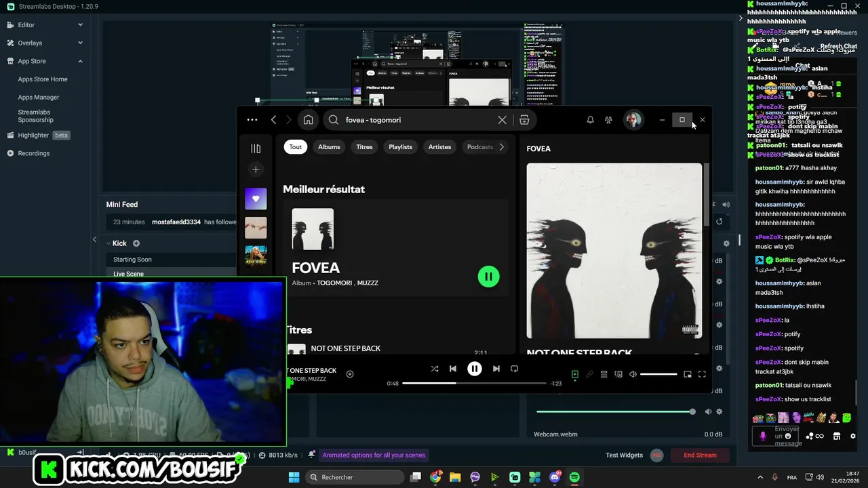Click Test Widgets
Viewport: 868px width, 488px height.
624,455
